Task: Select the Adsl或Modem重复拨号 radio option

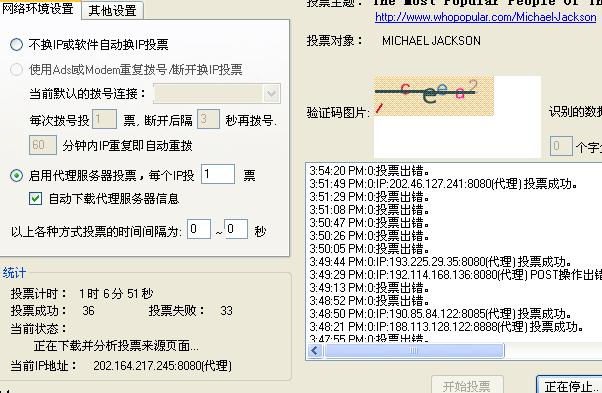Action: pos(16,69)
